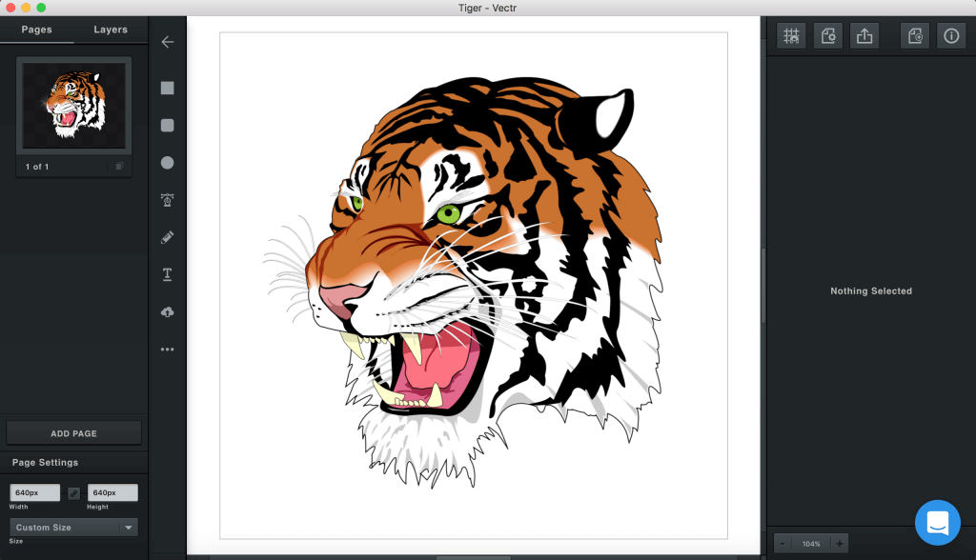Click the ADD PAGE button
Screen dimensions: 976x560
pos(73,433)
